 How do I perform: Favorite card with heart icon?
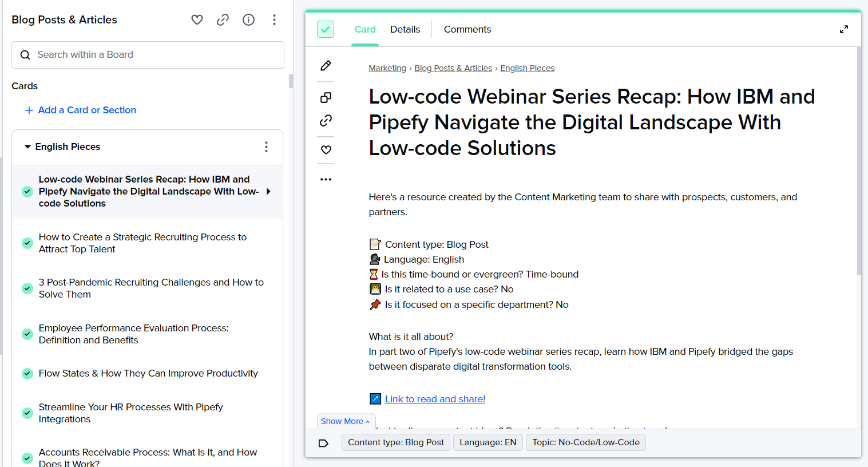click(326, 150)
